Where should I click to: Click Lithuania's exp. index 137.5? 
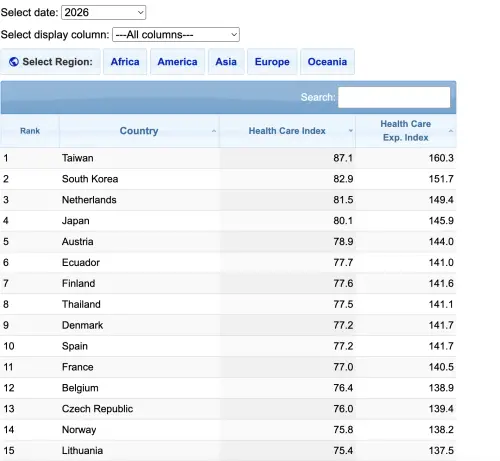441,451
